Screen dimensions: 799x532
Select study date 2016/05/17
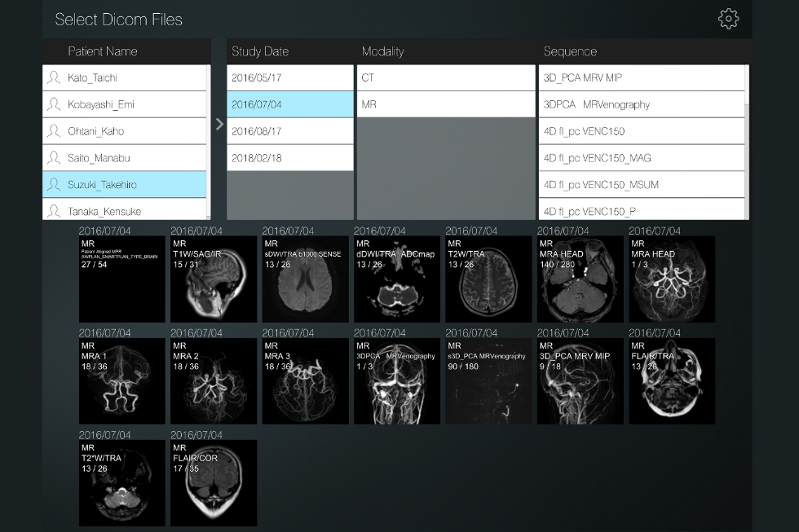coord(289,78)
